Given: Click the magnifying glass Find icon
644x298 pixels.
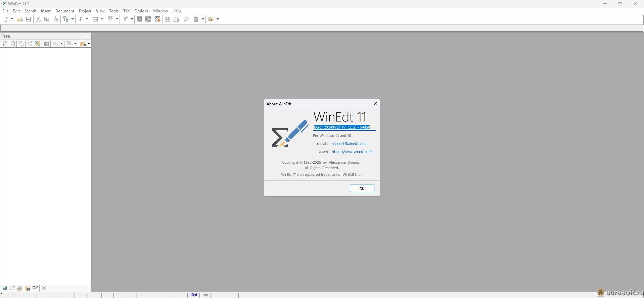Looking at the screenshot, I should (x=186, y=19).
